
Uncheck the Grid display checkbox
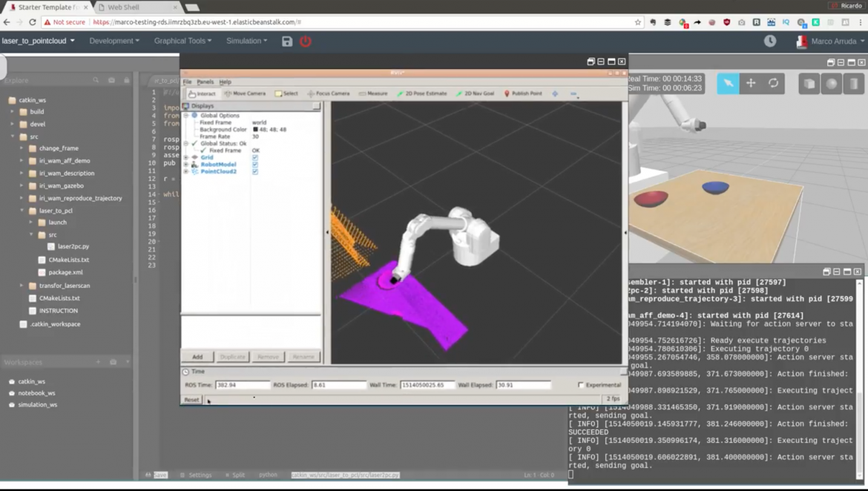tap(255, 158)
